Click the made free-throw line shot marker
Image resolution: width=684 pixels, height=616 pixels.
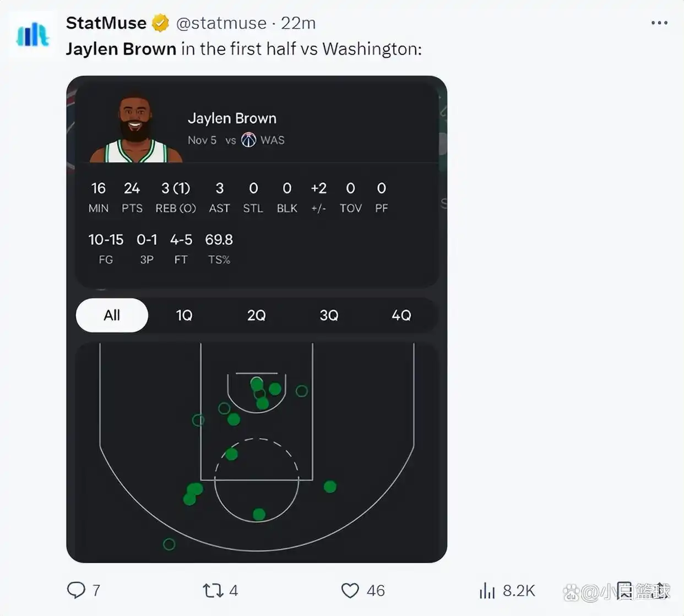tap(232, 455)
